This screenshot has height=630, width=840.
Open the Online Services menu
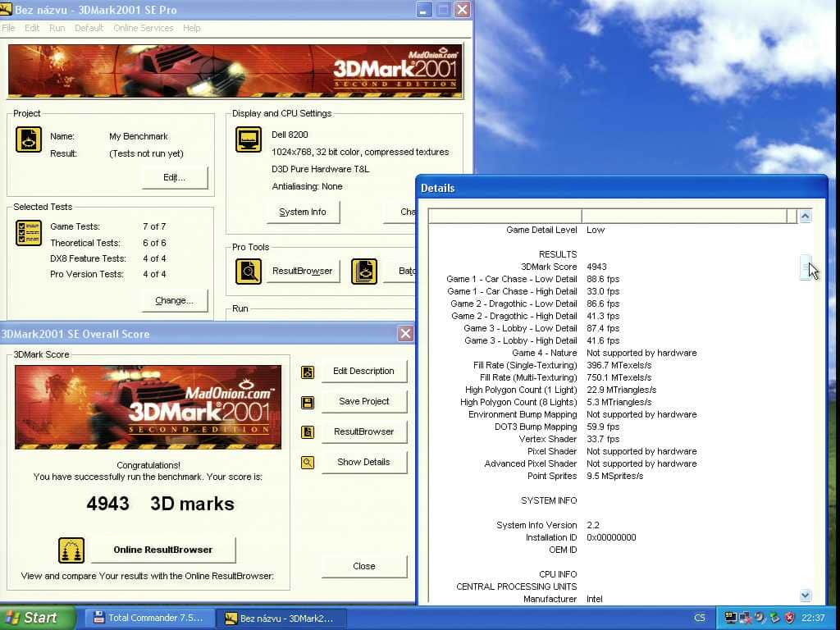click(x=144, y=28)
